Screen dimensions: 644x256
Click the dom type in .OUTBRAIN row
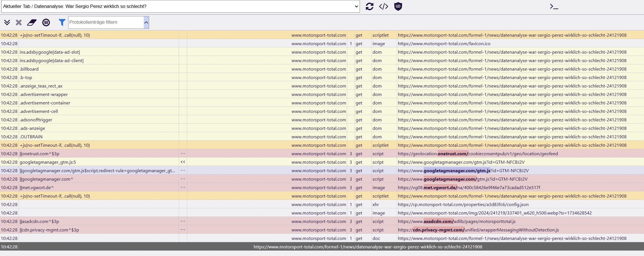377,137
